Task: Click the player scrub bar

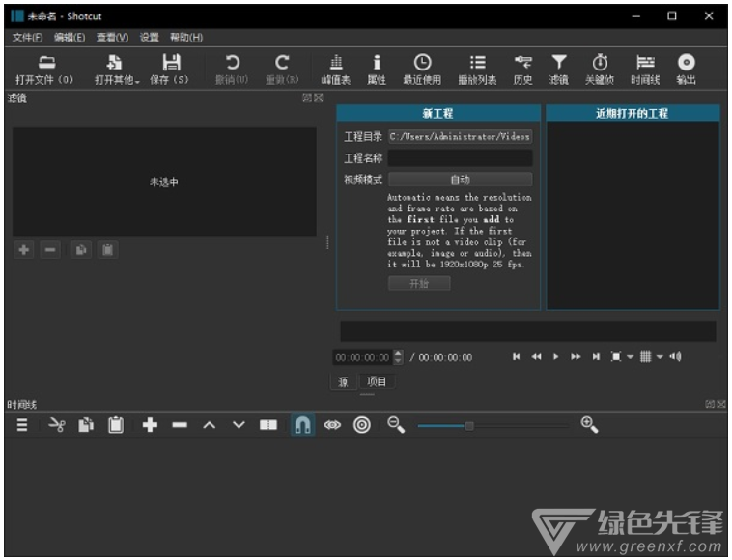Action: 528,331
